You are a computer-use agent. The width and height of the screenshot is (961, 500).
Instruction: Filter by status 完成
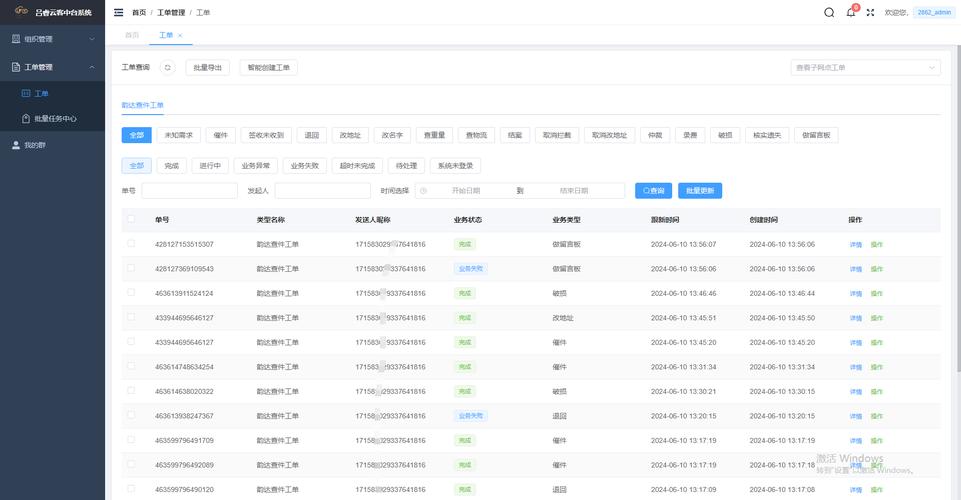click(172, 165)
